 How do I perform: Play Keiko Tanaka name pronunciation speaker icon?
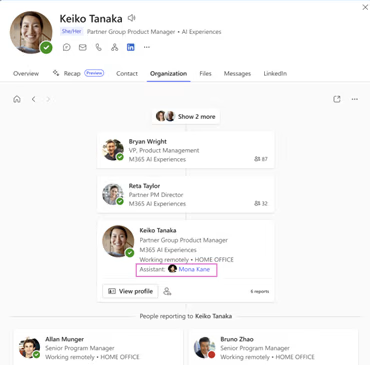[x=132, y=18]
